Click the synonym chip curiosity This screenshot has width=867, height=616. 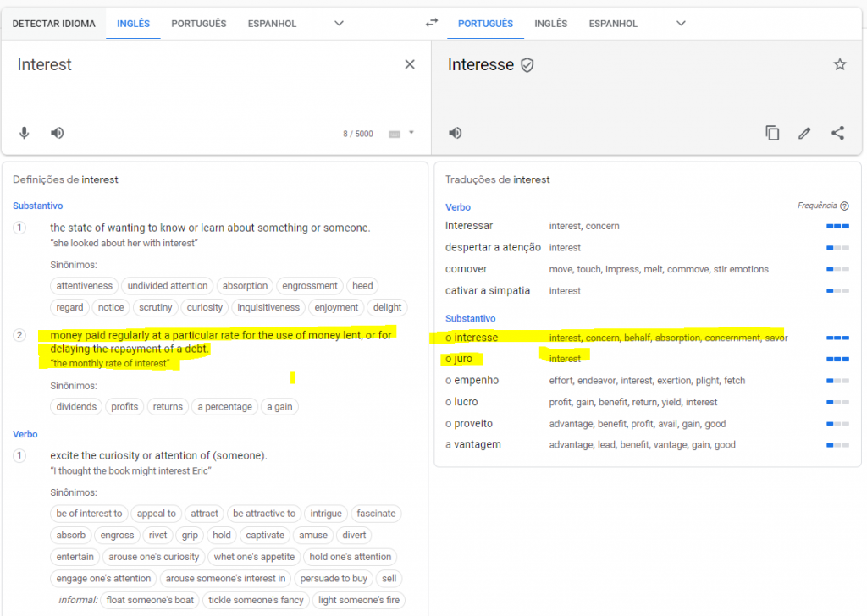(x=205, y=307)
